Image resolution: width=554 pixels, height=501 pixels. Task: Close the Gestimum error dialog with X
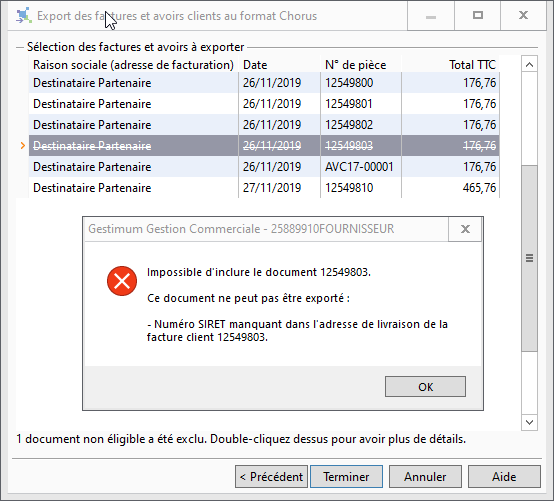[x=465, y=229]
